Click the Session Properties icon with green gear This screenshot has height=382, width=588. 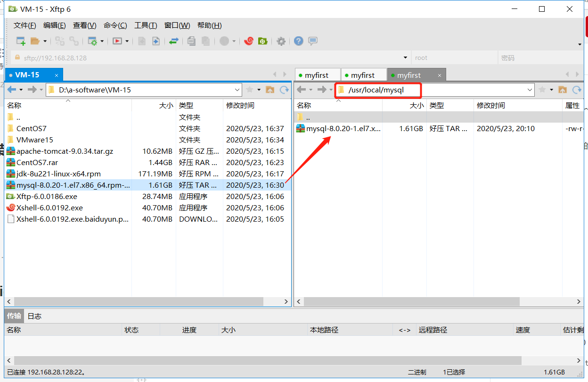tap(92, 41)
